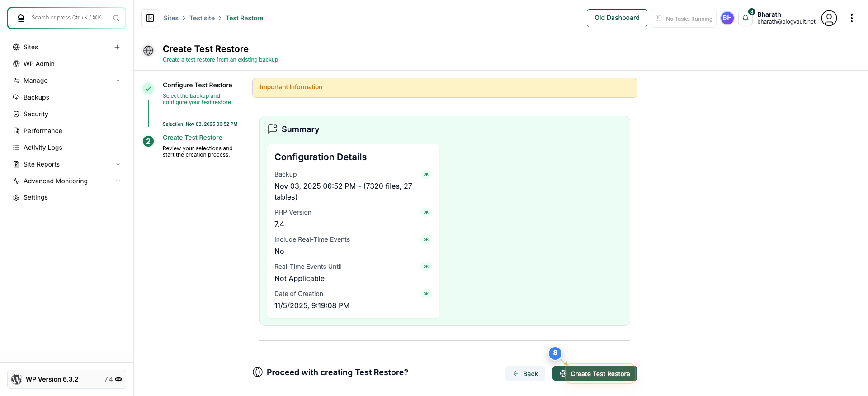Click the Site Reports icon
Viewport: 868px width, 396px height.
16,164
